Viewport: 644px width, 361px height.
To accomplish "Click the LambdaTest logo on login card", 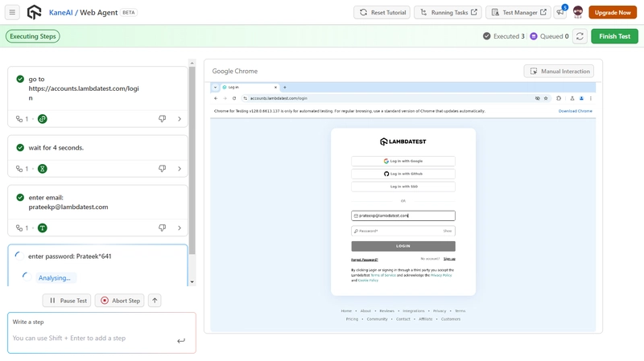I will coord(403,142).
